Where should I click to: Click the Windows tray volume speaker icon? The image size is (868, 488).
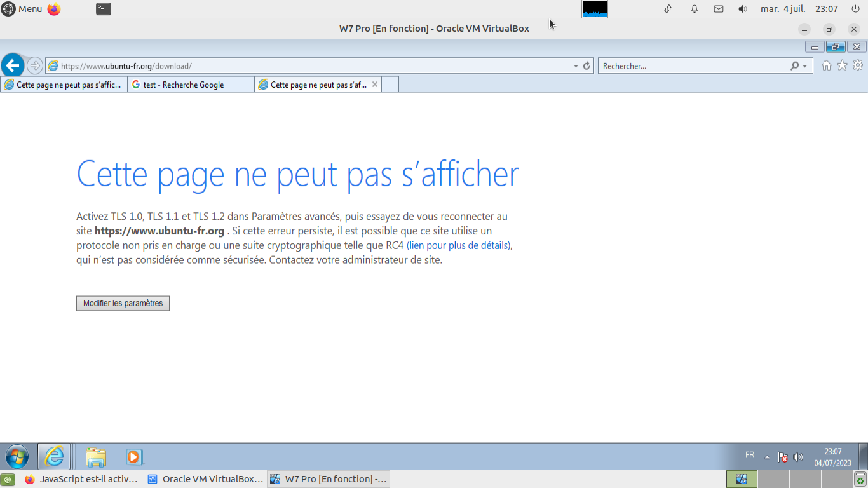coord(798,457)
